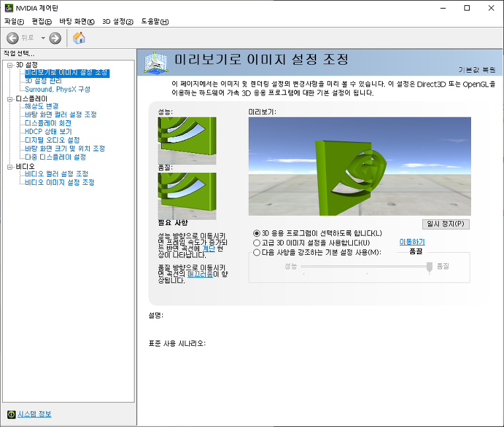Open the 도움말(H) menu
The width and height of the screenshot is (504, 427).
tap(155, 22)
